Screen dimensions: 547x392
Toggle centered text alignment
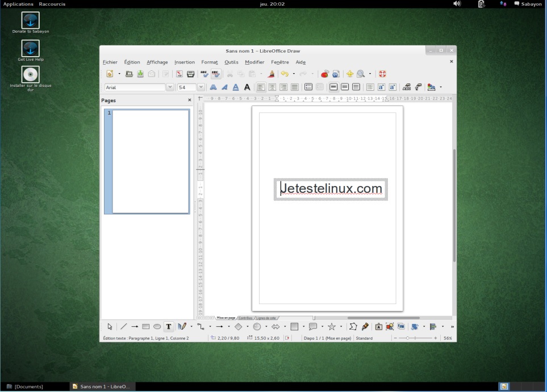click(x=272, y=87)
